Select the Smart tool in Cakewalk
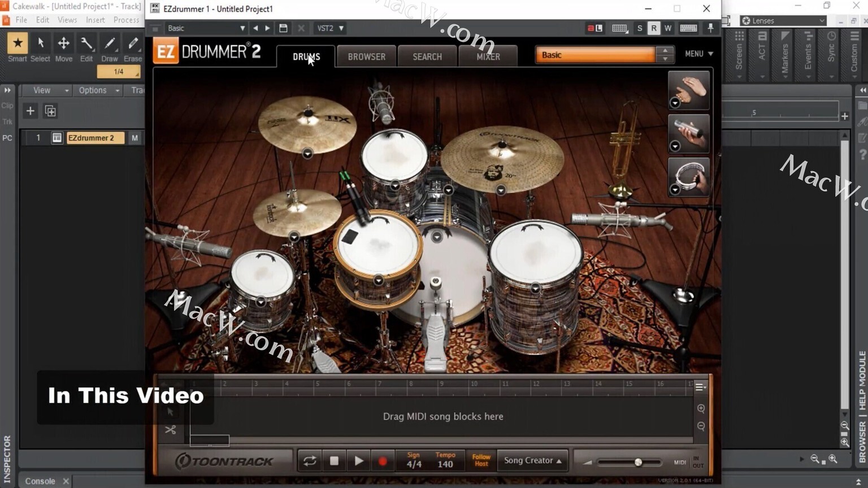The height and width of the screenshot is (488, 868). pos(18,43)
